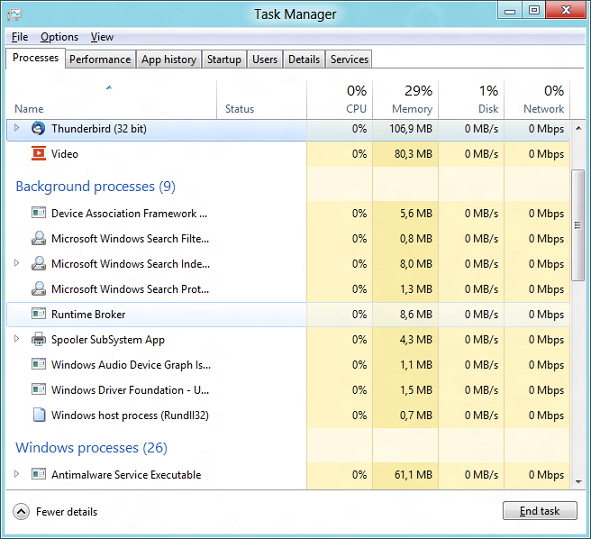Viewport: 591px width, 539px height.
Task: Switch to the Details tab
Action: (304, 60)
